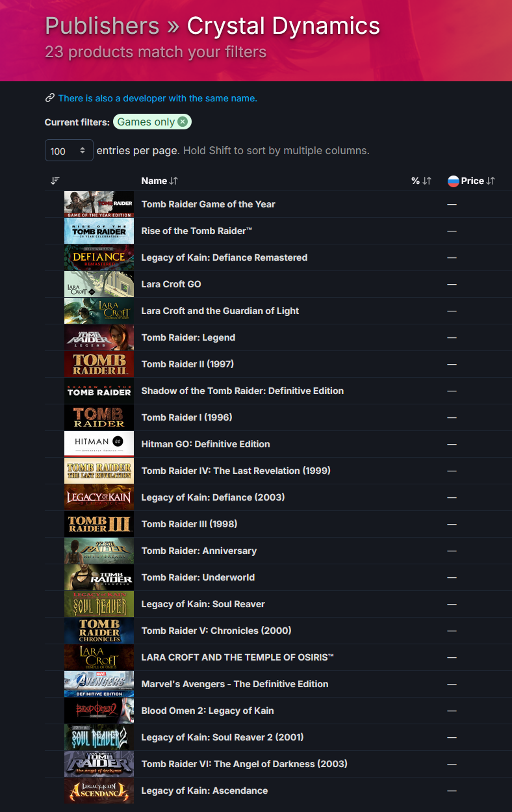The width and height of the screenshot is (512, 812).
Task: Click the Publishers breadcrumb link
Action: tap(102, 26)
